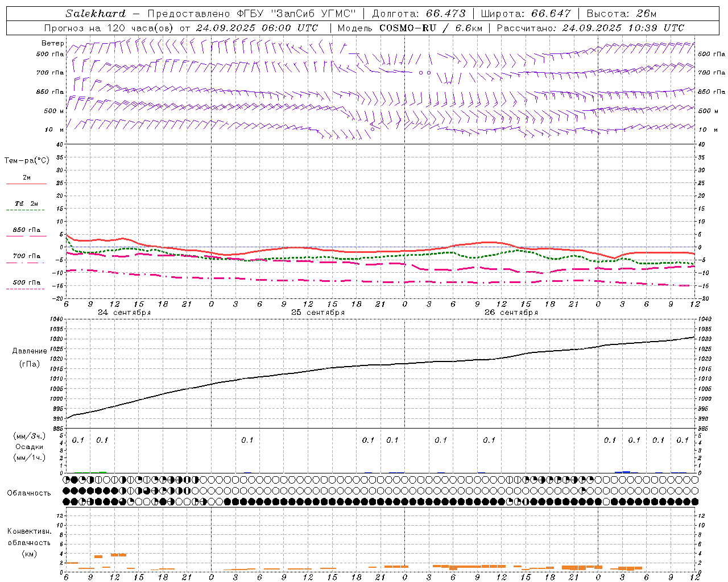Click the solid red '2м' legend line
Image resolution: width=728 pixels, height=582 pixels.
tap(26, 184)
